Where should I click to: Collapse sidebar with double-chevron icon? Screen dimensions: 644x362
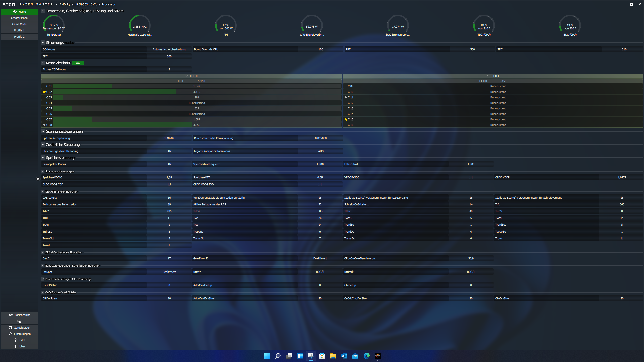click(x=38, y=179)
